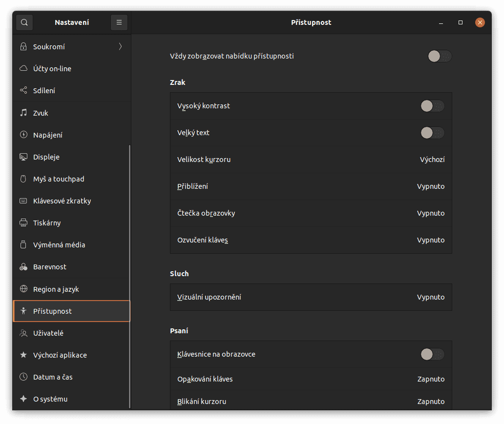The width and height of the screenshot is (504, 424).
Task: Click the Region a jazyk globe icon
Action: (23, 289)
